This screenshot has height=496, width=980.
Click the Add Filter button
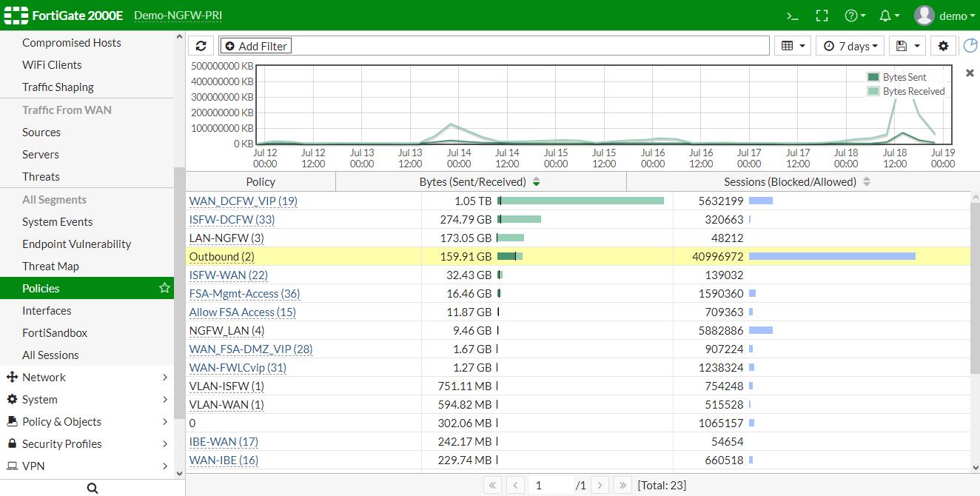257,46
